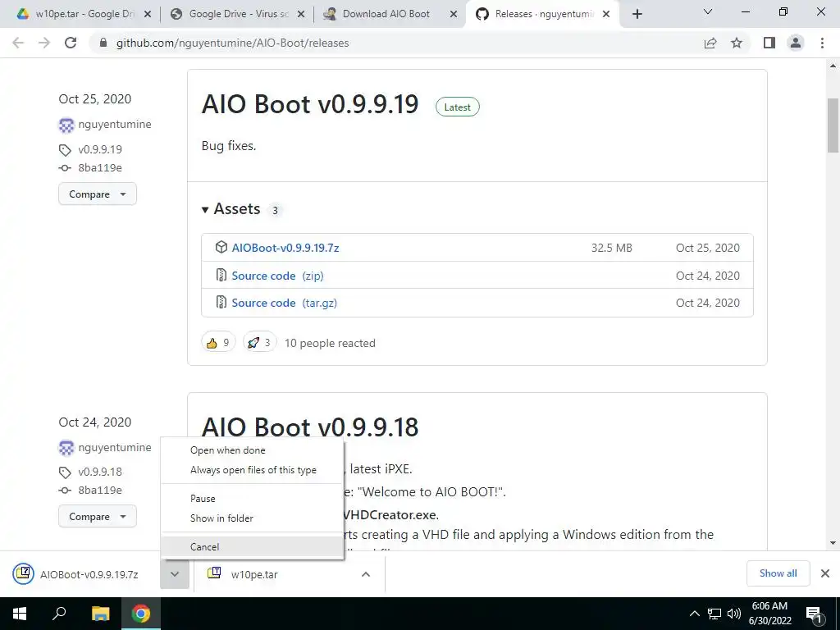Go back to the previous page
840x630 pixels.
coord(18,43)
